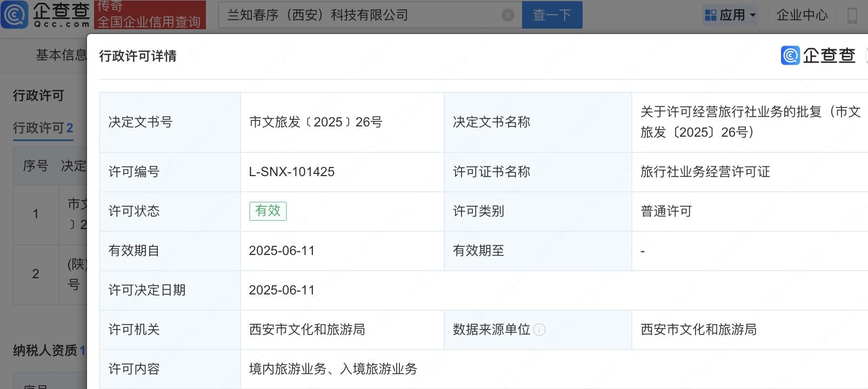
Task: Click the 企查查 logo inside the detail dialog
Action: click(818, 56)
